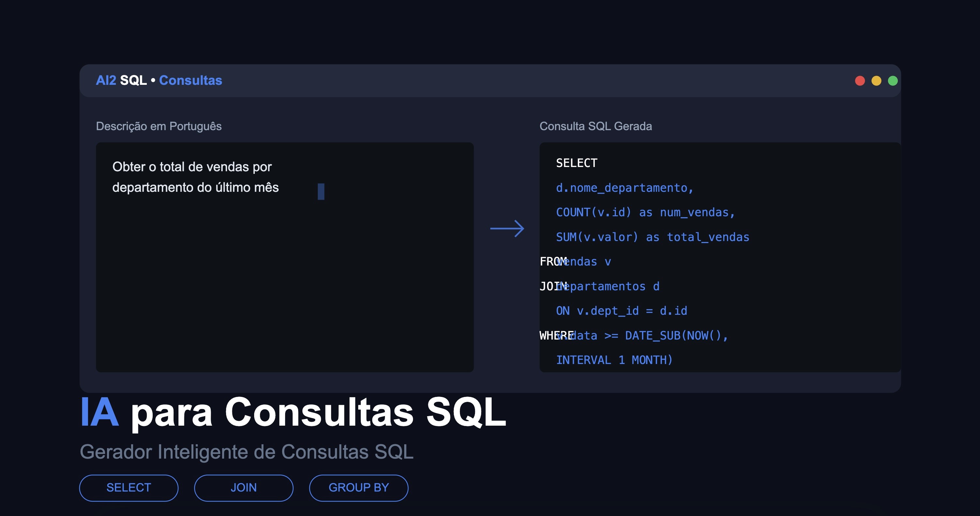The height and width of the screenshot is (516, 980).
Task: Click the GROUP BY pill button
Action: click(359, 488)
